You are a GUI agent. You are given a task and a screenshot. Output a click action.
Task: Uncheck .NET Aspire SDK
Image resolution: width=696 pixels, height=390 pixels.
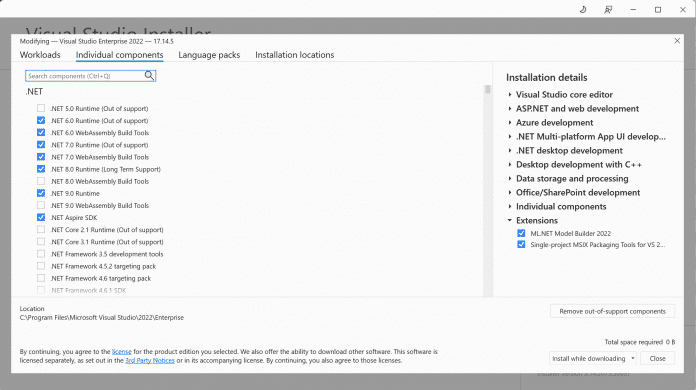pyautogui.click(x=41, y=217)
